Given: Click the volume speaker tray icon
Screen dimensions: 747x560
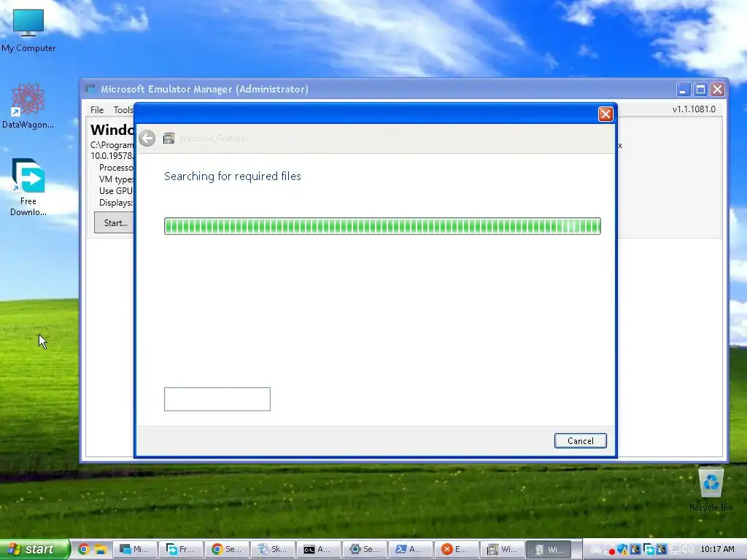Looking at the screenshot, I should coord(687,550).
